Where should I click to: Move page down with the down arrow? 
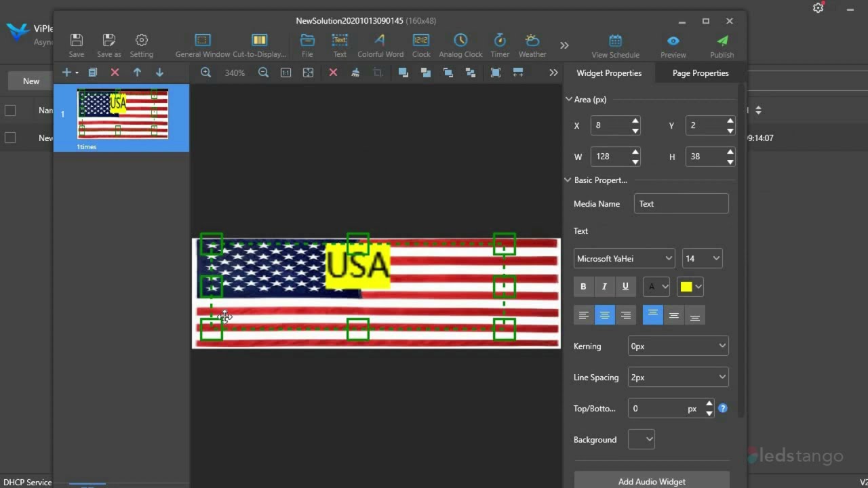[159, 73]
